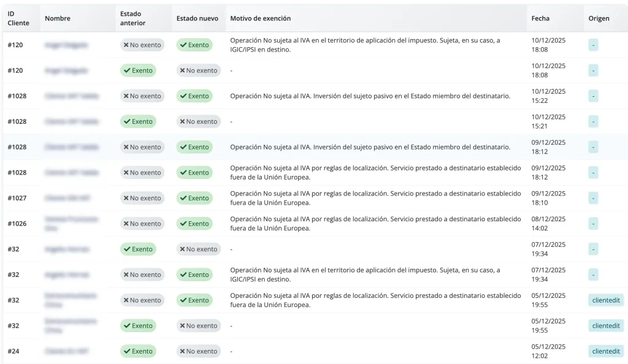
Task: Click the Motivo de exención column header
Action: click(260, 18)
